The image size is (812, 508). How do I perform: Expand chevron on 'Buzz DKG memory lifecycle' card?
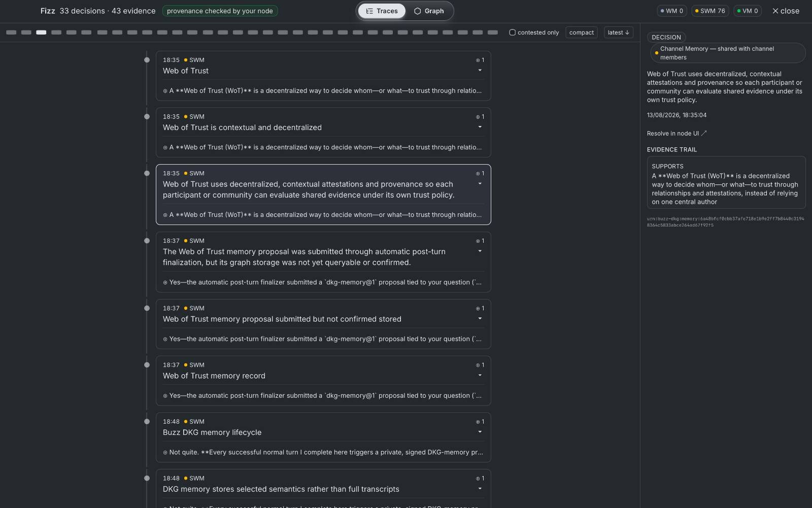pyautogui.click(x=480, y=432)
